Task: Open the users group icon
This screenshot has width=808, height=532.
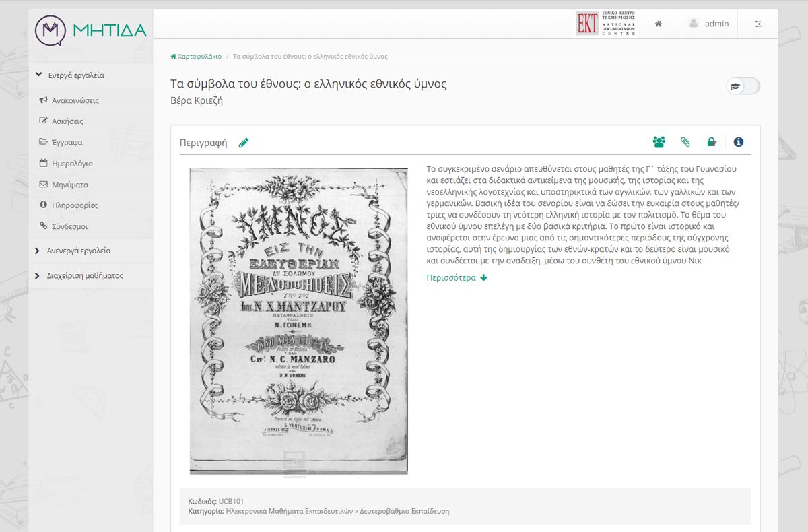Action: pyautogui.click(x=659, y=142)
